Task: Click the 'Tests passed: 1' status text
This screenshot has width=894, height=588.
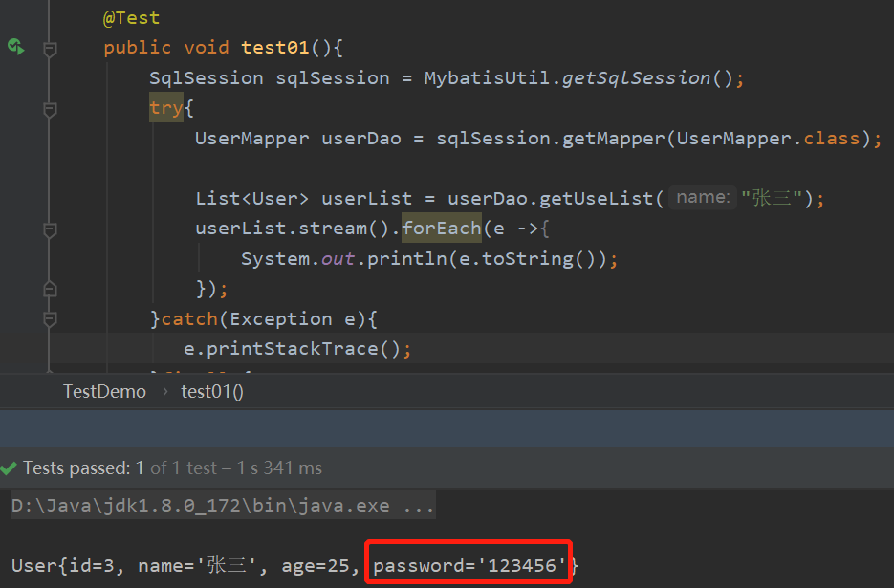Action: 83,468
